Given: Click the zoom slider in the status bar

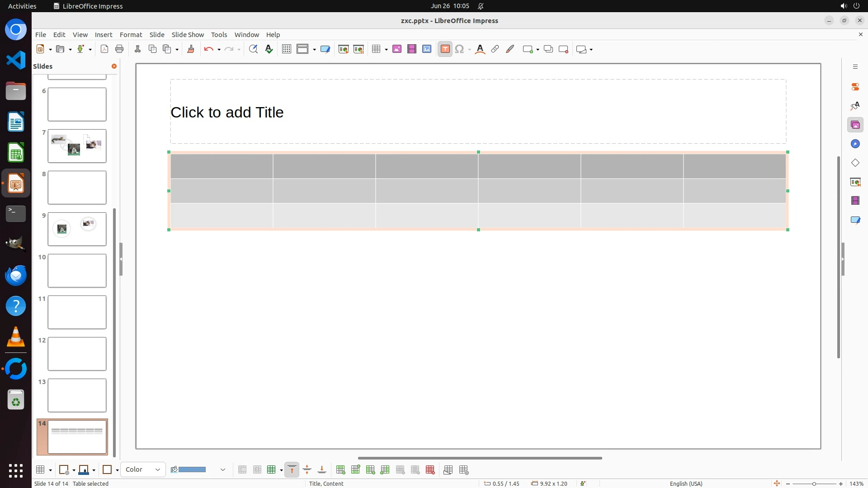Looking at the screenshot, I should [814, 484].
